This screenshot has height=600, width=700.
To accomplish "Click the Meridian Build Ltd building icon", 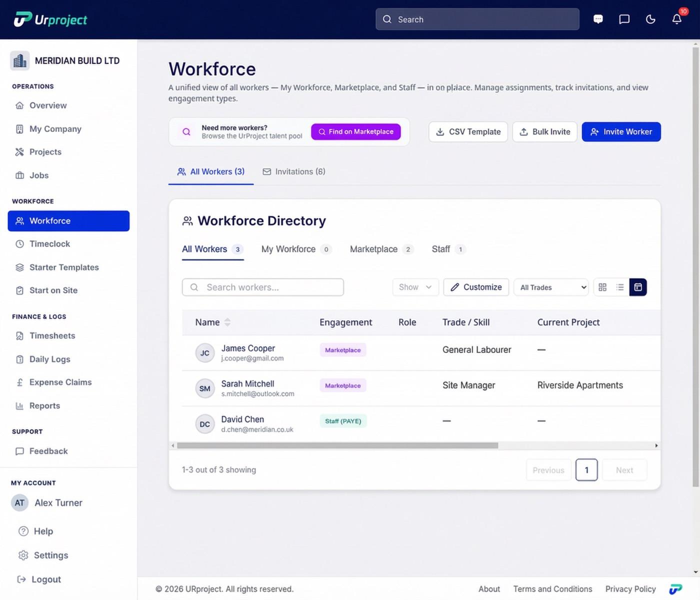I will 20,61.
